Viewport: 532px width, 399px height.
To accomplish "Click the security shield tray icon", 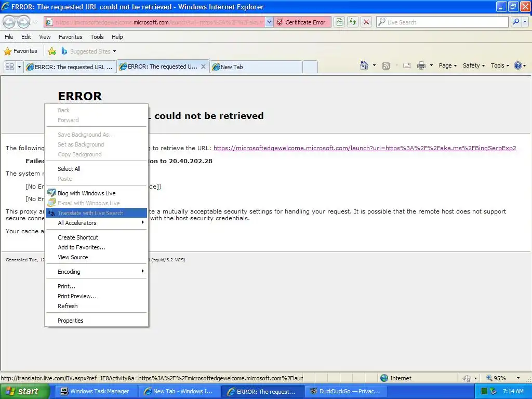I will click(494, 391).
